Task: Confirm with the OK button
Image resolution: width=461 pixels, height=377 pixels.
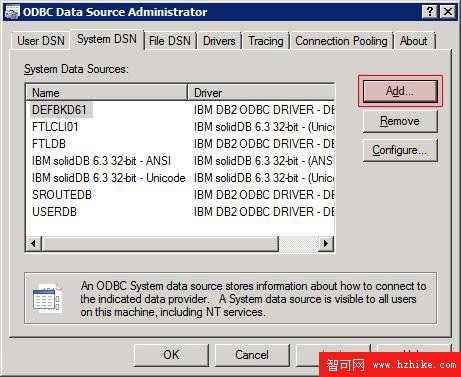Action: point(171,355)
